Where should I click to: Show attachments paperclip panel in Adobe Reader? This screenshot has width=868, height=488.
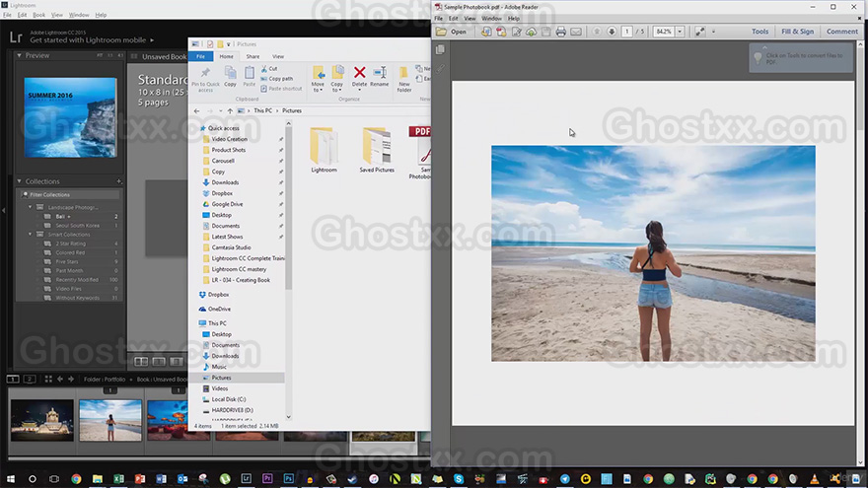[440, 69]
